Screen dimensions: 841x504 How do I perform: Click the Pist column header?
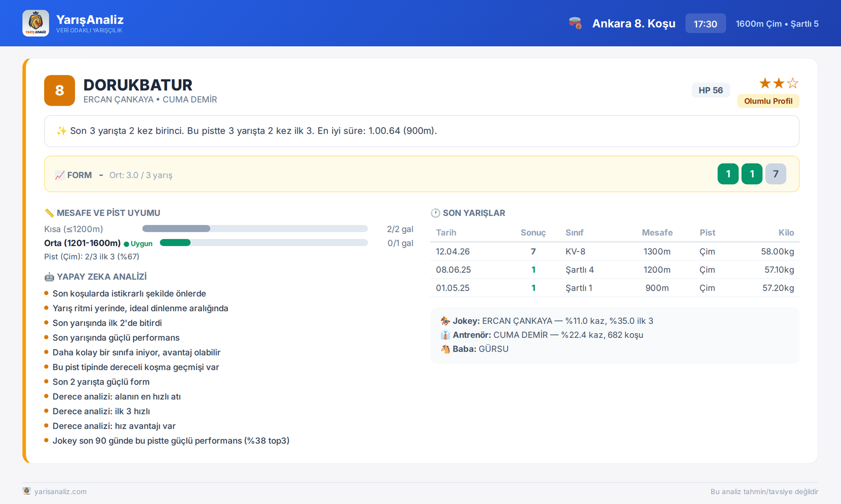(x=707, y=232)
